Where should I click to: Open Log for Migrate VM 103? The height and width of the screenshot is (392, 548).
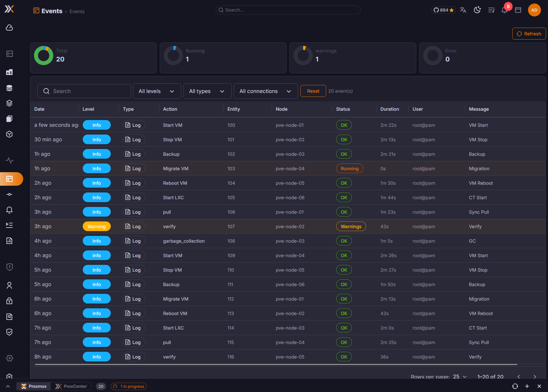tap(134, 168)
